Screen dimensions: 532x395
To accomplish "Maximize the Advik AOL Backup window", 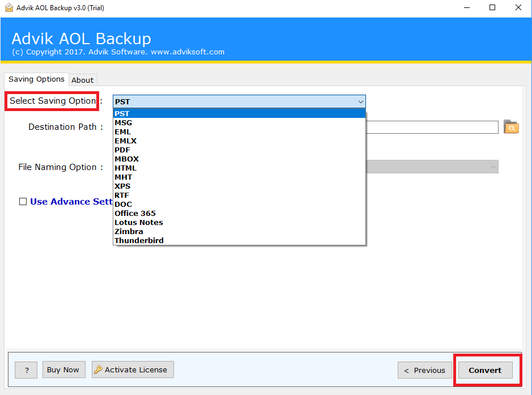I will point(492,7).
